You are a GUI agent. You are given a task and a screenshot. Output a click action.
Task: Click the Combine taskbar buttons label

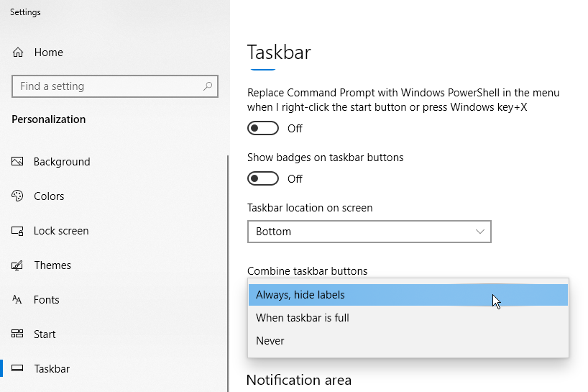click(x=307, y=271)
